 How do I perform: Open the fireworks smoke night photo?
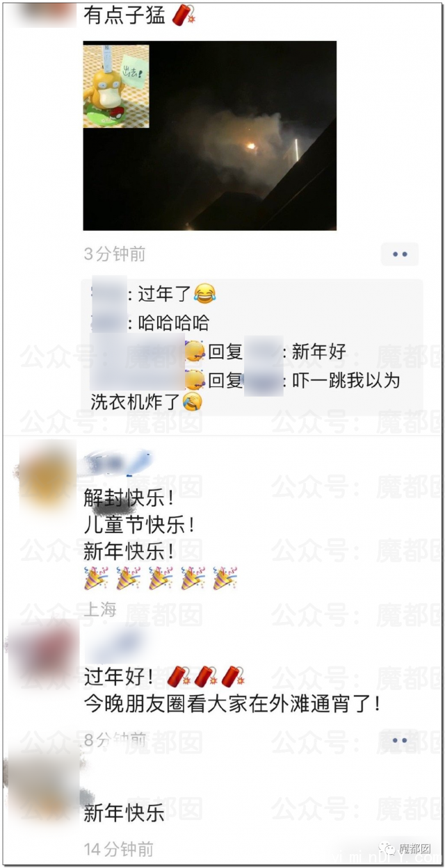click(x=210, y=136)
